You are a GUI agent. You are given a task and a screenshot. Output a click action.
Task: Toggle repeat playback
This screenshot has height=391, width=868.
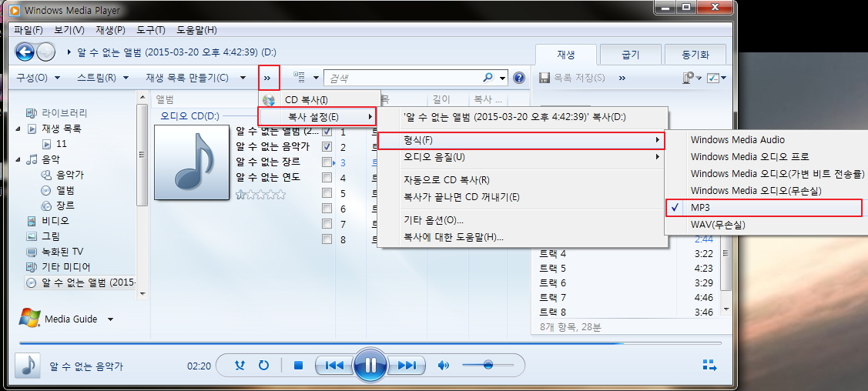263,365
